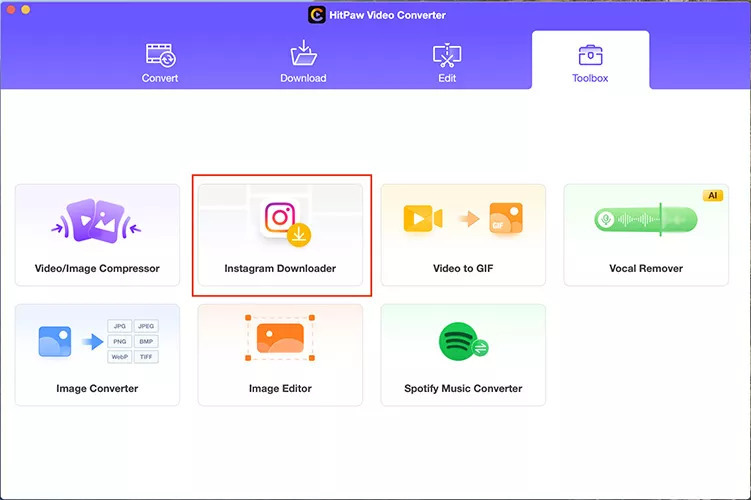Select the Toolbox tab

click(x=590, y=60)
